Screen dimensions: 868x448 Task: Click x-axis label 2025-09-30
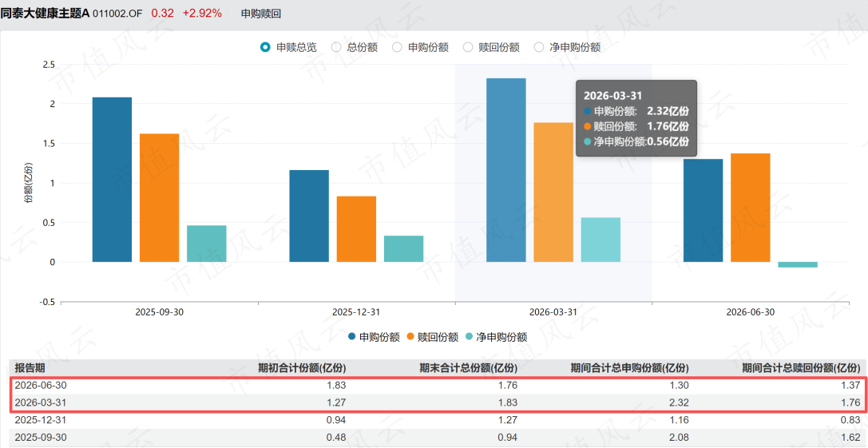160,311
